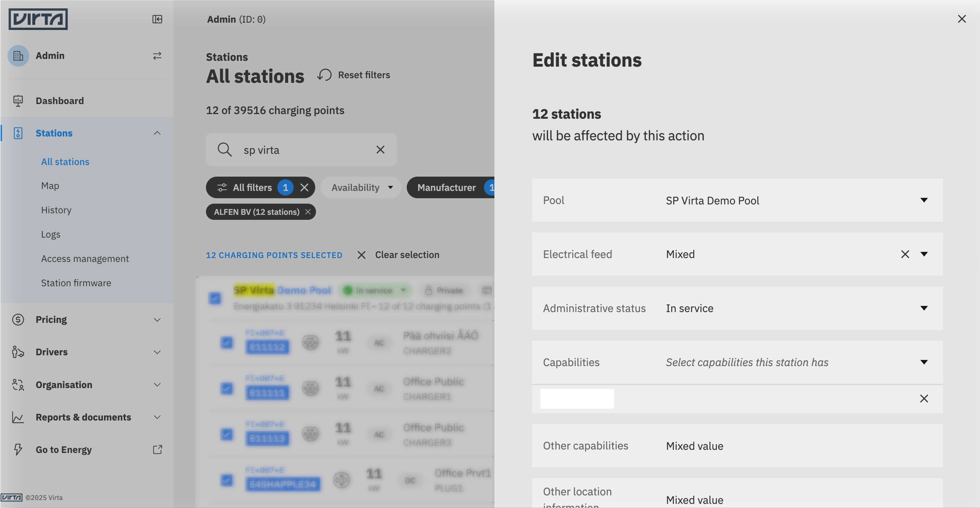Uncheck the checkbox for station E11111
This screenshot has height=508, width=980.
pyautogui.click(x=226, y=389)
